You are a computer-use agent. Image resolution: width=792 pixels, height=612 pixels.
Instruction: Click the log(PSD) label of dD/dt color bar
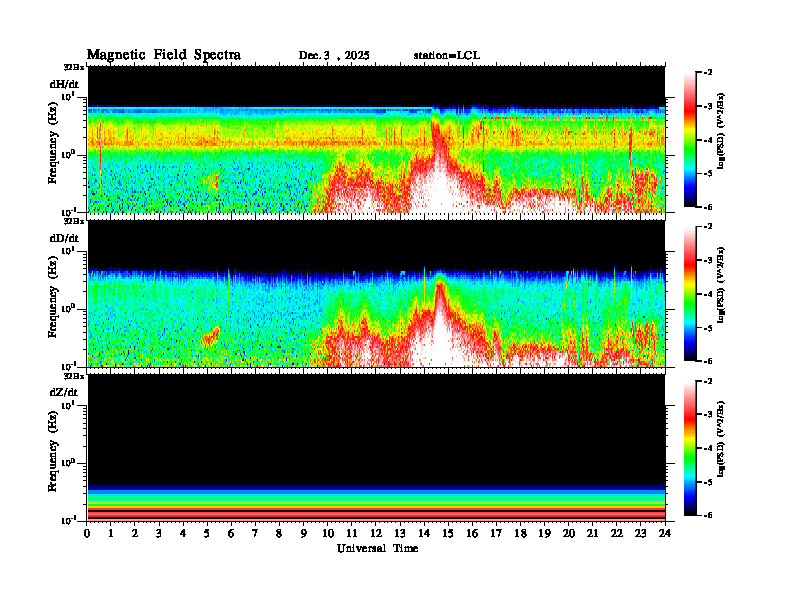tap(721, 285)
